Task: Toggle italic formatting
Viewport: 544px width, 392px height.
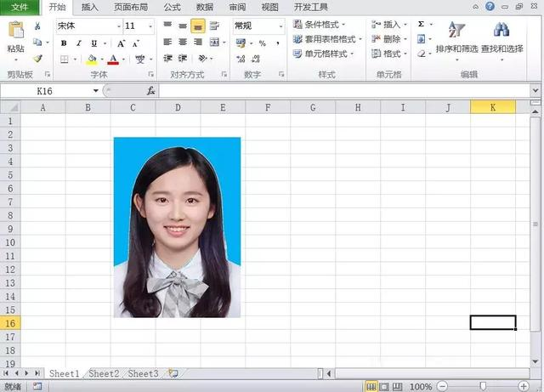Action: [x=78, y=43]
